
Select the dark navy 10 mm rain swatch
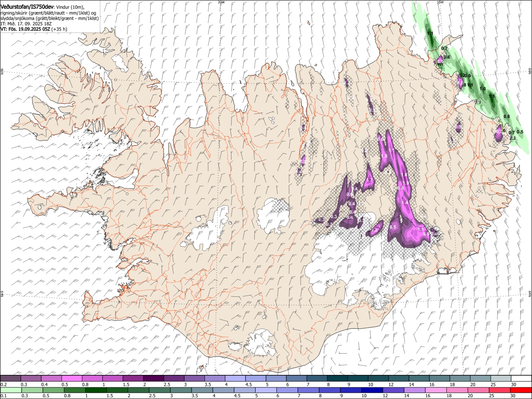point(372,390)
